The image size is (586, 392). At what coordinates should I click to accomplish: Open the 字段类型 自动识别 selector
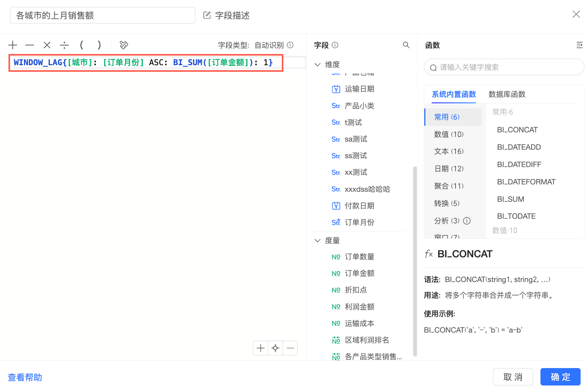pos(269,45)
